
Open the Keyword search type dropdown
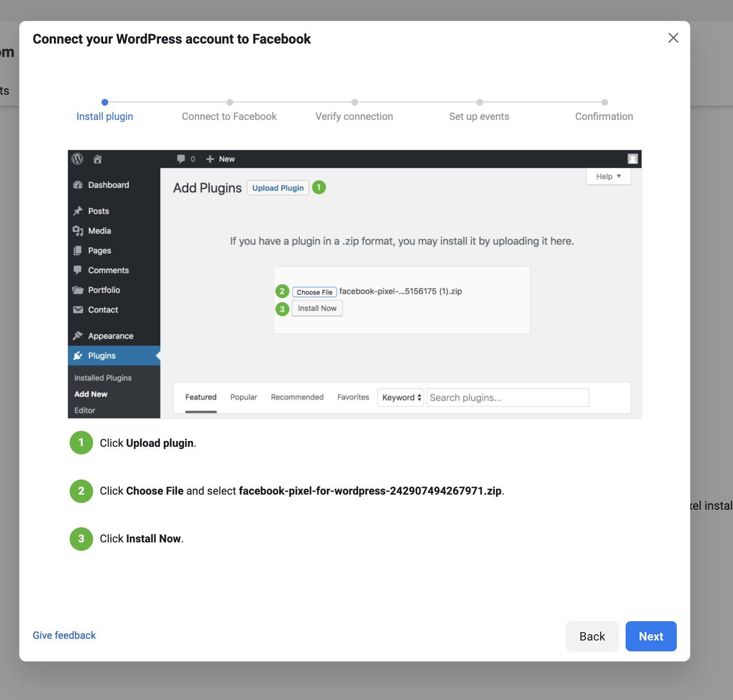pos(401,398)
